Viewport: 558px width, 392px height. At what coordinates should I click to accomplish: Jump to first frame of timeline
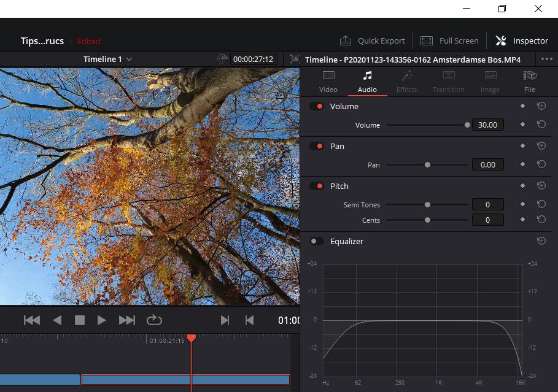tap(32, 320)
